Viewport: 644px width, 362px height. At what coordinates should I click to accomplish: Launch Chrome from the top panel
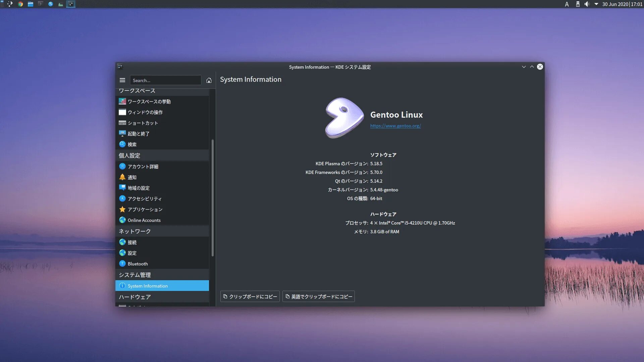[x=20, y=4]
